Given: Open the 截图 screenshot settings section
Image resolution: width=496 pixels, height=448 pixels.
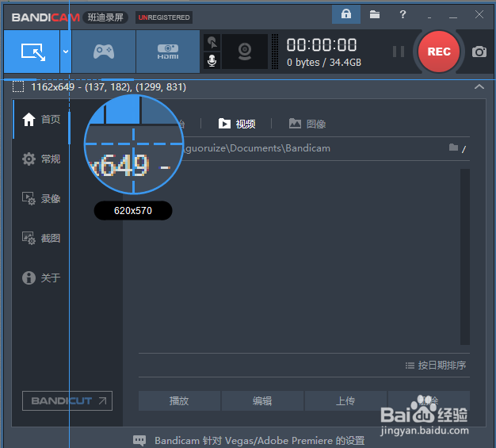Looking at the screenshot, I should (41, 238).
